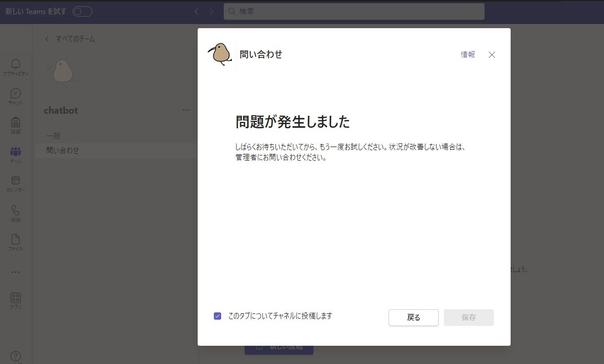Viewport: 604px width, 364px height.
Task: Uncheck このタブについてチャネルに投稿します checkbox
Action: coord(218,316)
